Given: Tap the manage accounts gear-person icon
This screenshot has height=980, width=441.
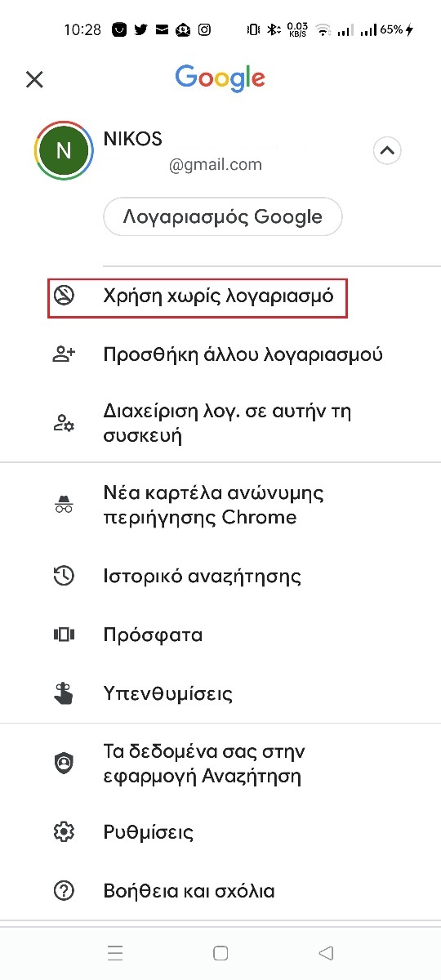Looking at the screenshot, I should (64, 423).
